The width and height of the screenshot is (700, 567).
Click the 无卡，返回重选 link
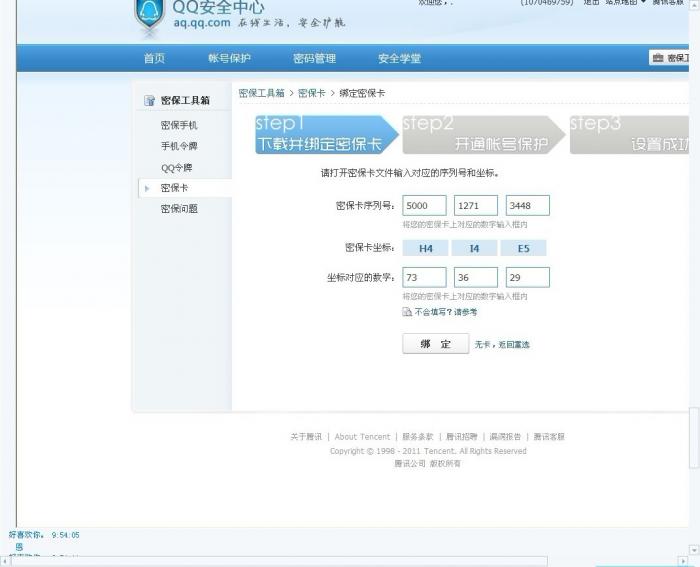(x=502, y=345)
